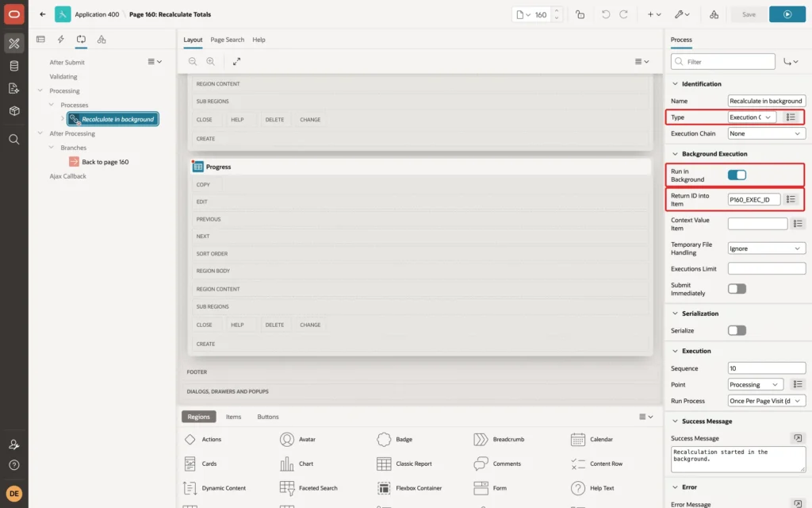Viewport: 812px width, 508px height.
Task: Toggle the Submit Immediately switch
Action: [737, 289]
